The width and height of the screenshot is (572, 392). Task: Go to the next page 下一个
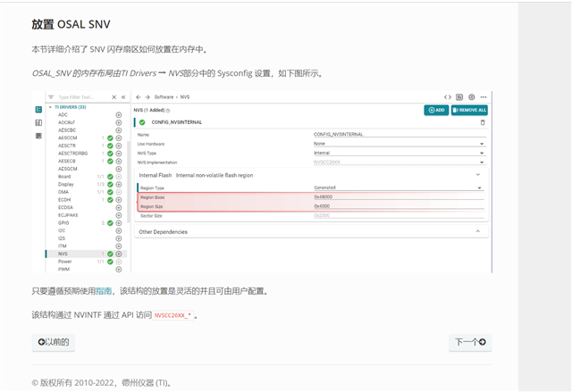pyautogui.click(x=470, y=342)
